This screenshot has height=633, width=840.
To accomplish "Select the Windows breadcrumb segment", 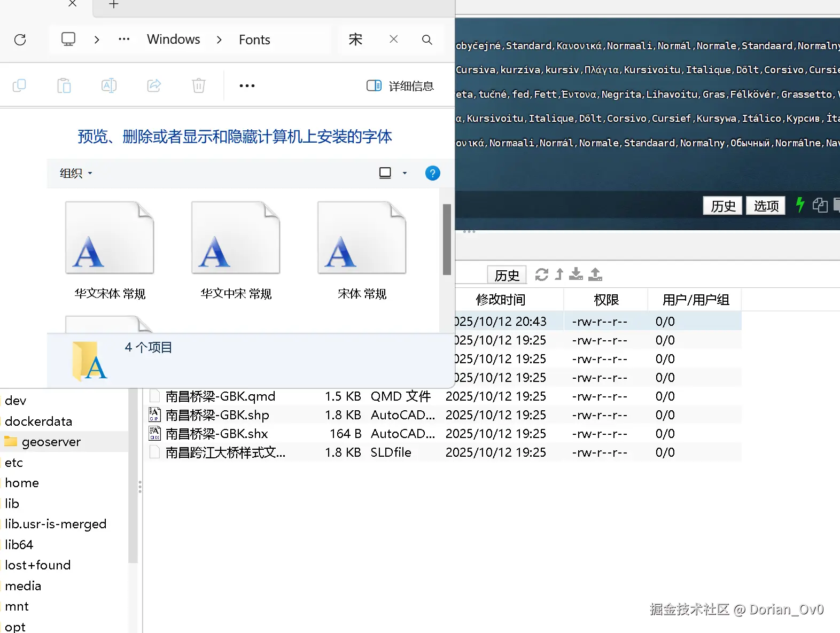I will (174, 40).
